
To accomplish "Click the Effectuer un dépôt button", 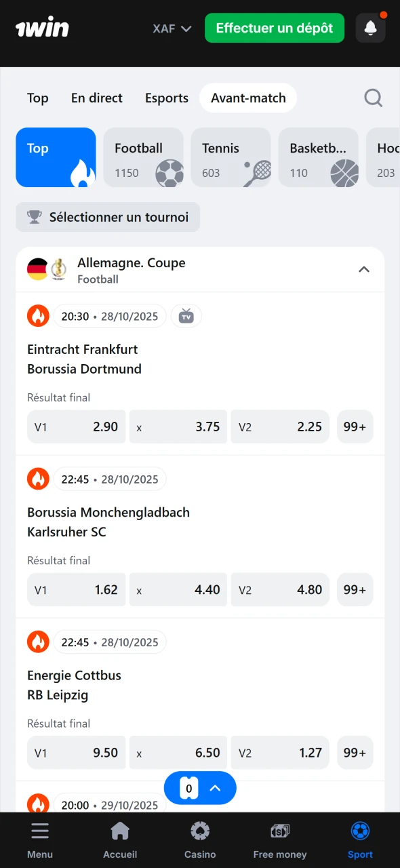I will pos(274,28).
